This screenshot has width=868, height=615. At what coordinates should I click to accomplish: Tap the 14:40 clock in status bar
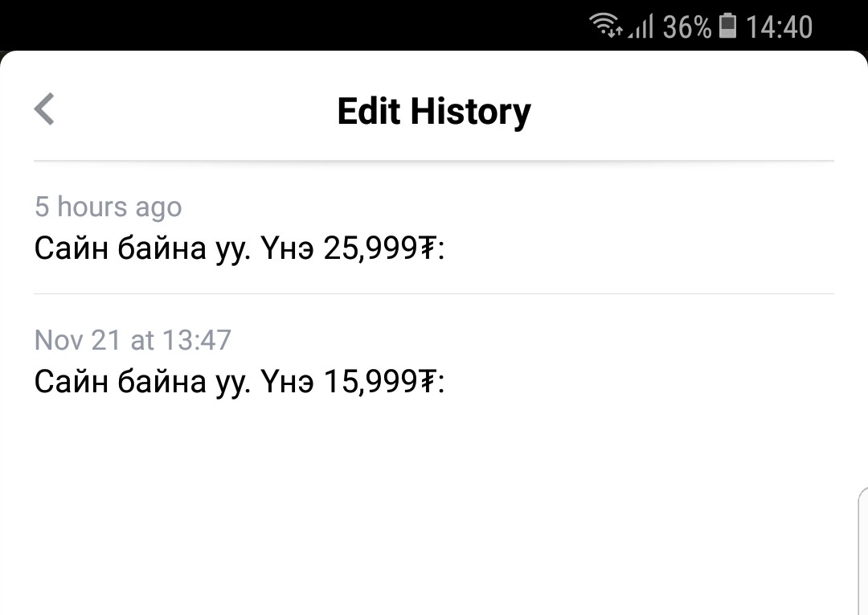coord(779,27)
